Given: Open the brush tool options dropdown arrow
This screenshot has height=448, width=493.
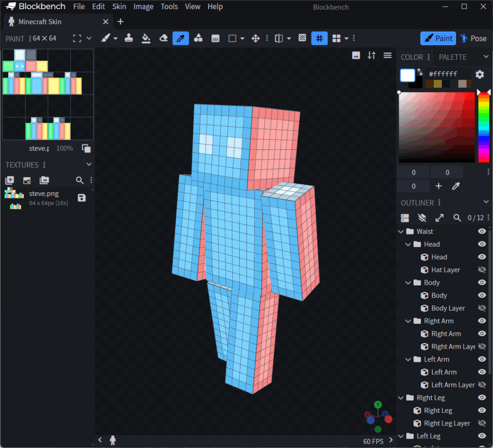Looking at the screenshot, I should (116, 39).
